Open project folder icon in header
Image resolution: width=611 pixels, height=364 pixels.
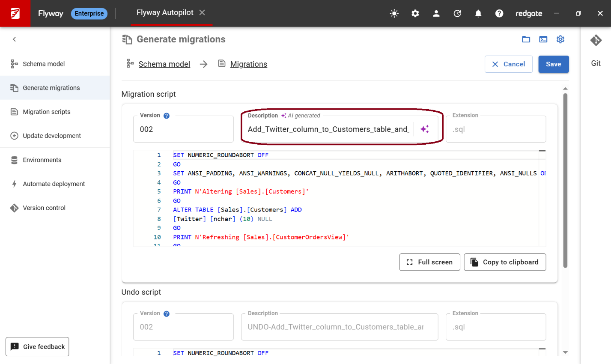(526, 39)
